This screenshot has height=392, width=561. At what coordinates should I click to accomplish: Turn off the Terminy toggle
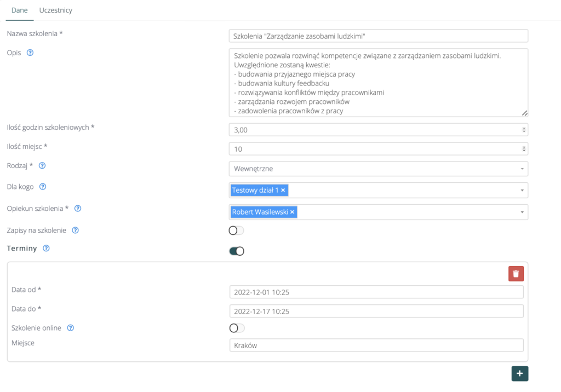click(236, 251)
